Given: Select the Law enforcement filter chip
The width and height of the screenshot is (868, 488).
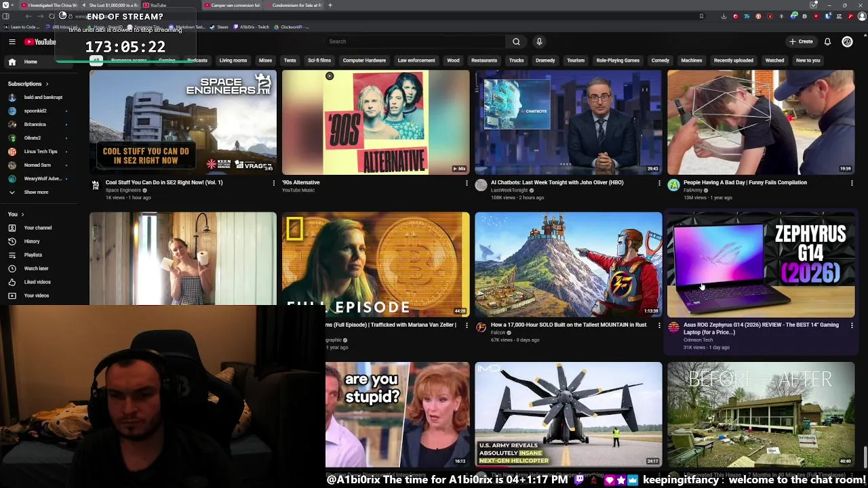Looking at the screenshot, I should click(x=416, y=60).
